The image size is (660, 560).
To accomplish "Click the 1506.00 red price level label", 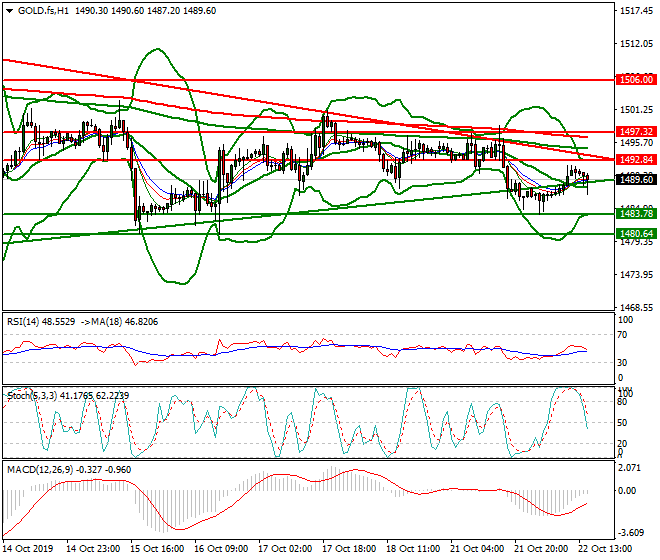I will click(x=636, y=80).
